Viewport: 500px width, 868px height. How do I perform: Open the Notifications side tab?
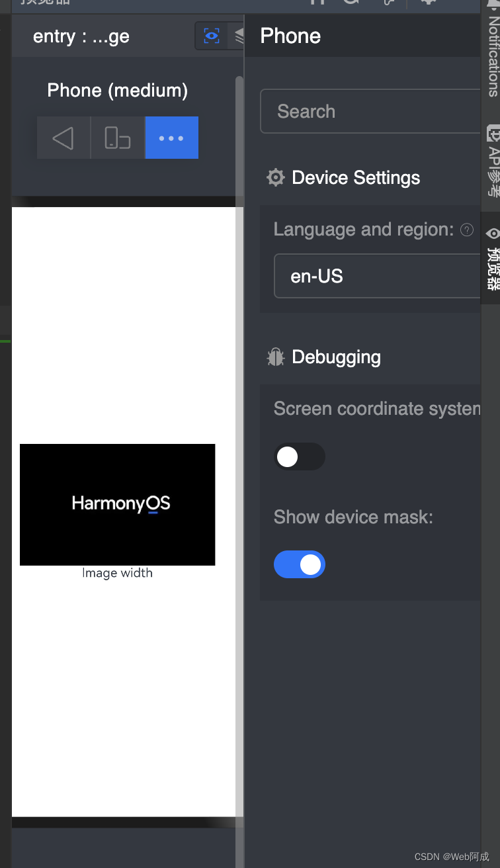tap(492, 52)
